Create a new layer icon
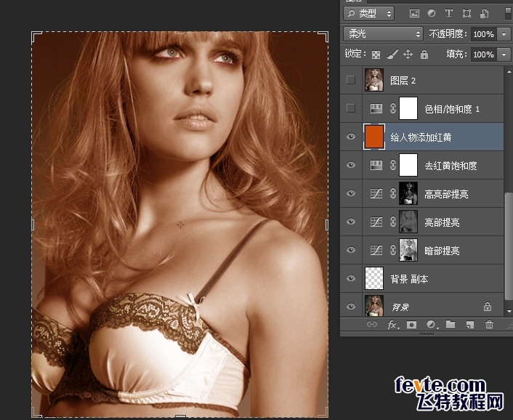This screenshot has width=513, height=420. click(470, 325)
